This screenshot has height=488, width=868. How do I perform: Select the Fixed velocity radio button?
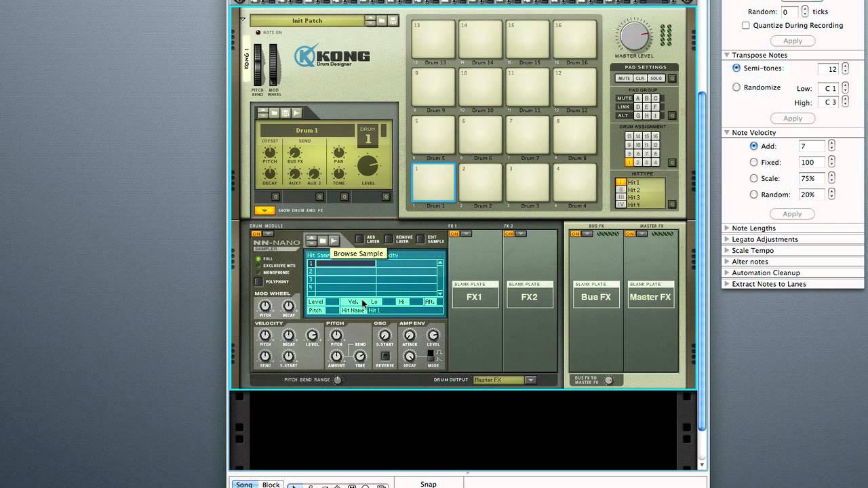(x=754, y=163)
